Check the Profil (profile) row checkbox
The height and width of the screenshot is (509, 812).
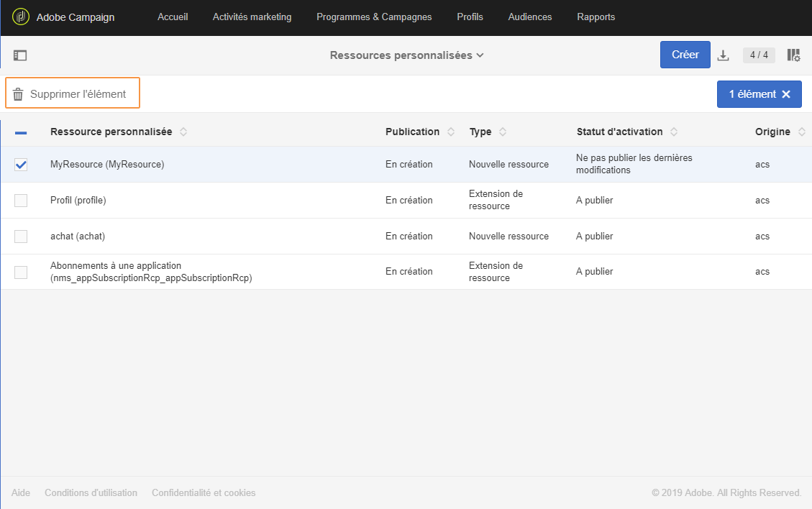tap(21, 201)
